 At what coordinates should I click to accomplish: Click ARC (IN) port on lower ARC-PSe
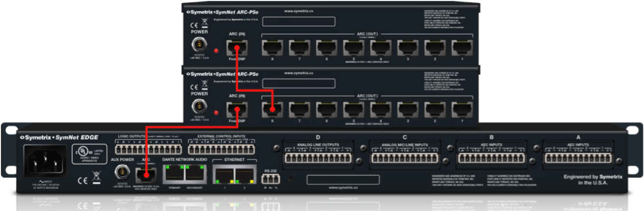tap(236, 111)
